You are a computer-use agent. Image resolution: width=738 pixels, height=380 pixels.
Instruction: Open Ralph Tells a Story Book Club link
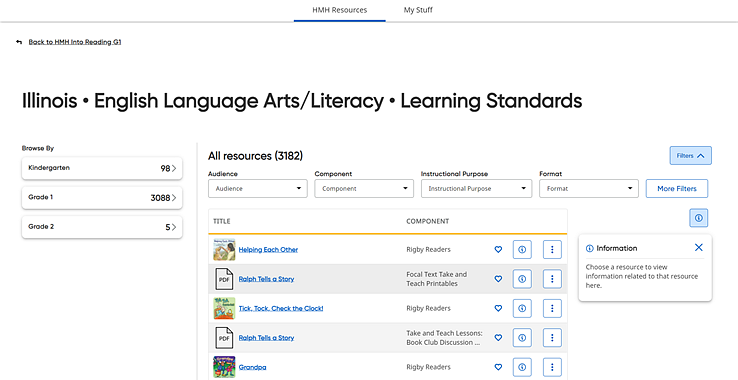pyautogui.click(x=266, y=338)
